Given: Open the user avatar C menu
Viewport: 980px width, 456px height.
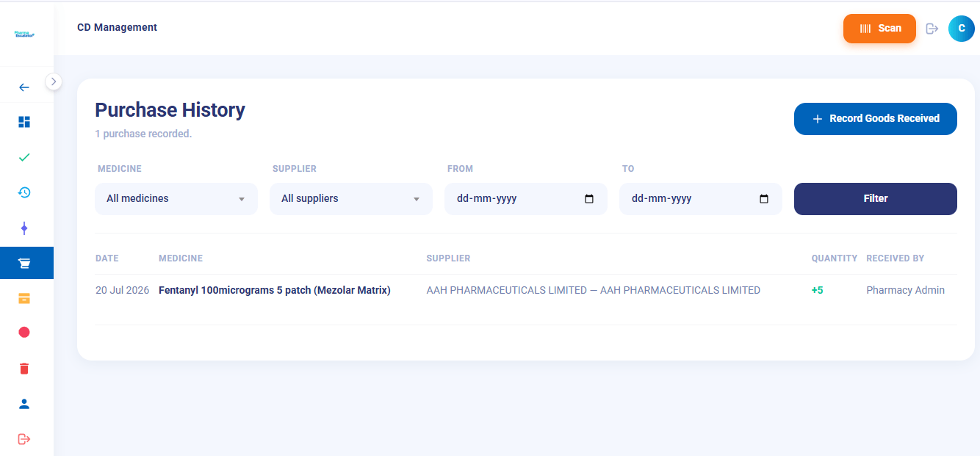Looking at the screenshot, I should point(962,29).
